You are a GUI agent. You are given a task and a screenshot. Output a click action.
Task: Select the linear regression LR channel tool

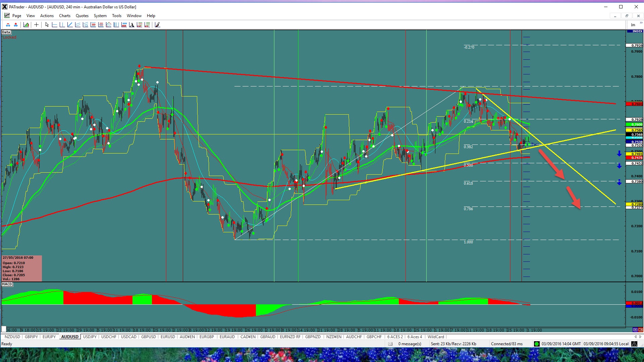coord(85,25)
